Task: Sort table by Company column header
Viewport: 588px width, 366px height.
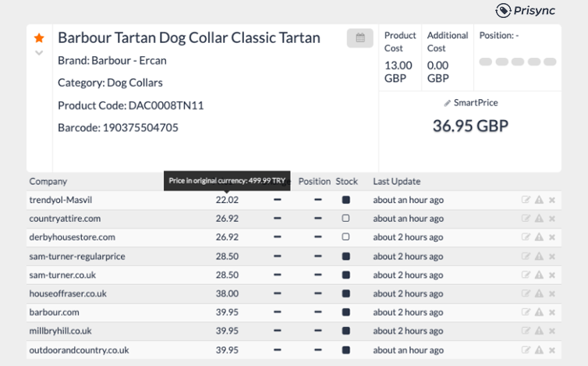Action: click(48, 181)
